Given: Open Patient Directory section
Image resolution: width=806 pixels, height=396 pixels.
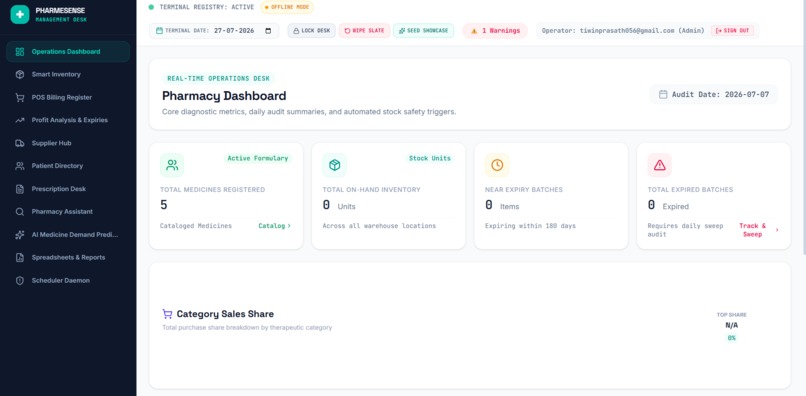Looking at the screenshot, I should click(x=68, y=166).
